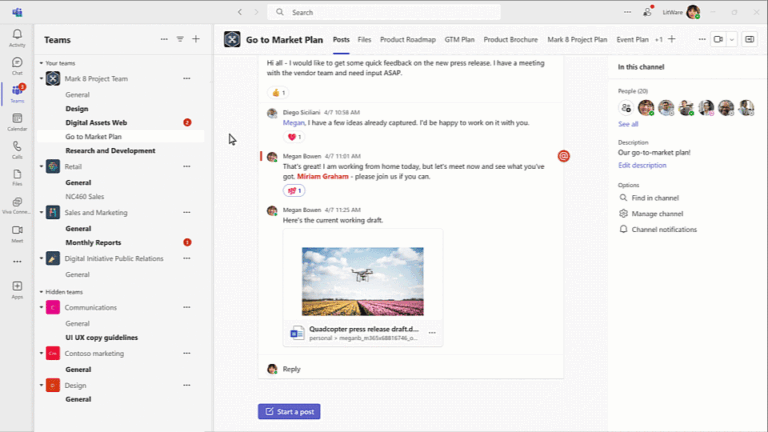Open Channel notifications option
Screen dimensions: 768x432
click(x=658, y=229)
